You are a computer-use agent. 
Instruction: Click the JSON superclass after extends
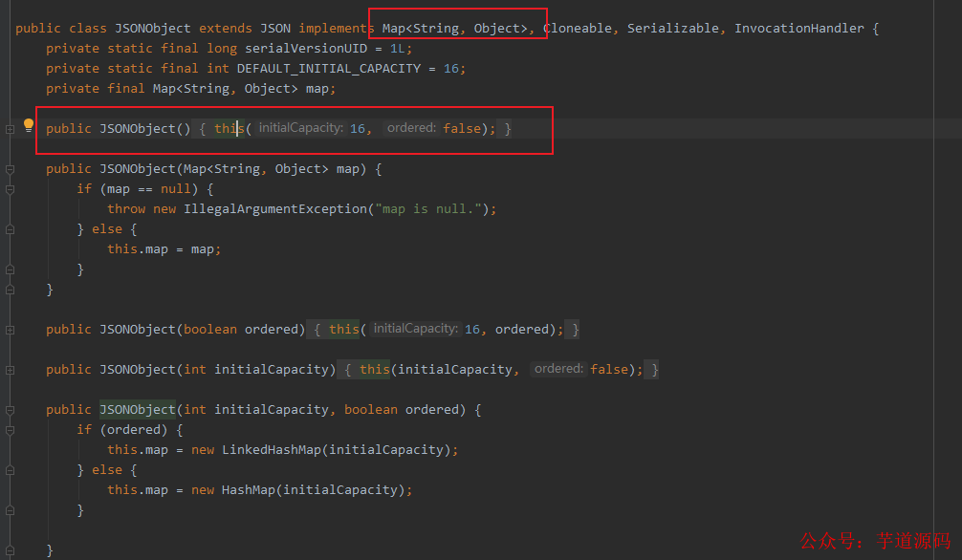coord(275,29)
